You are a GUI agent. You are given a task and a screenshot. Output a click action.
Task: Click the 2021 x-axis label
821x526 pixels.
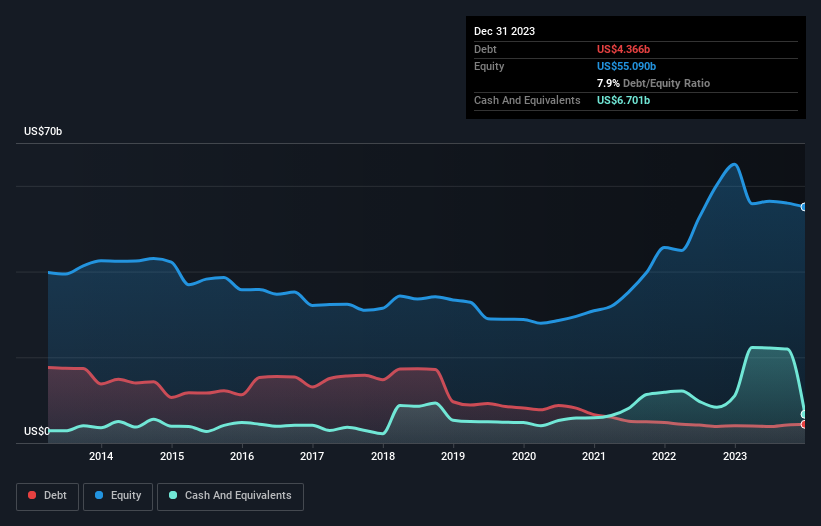[x=594, y=456]
